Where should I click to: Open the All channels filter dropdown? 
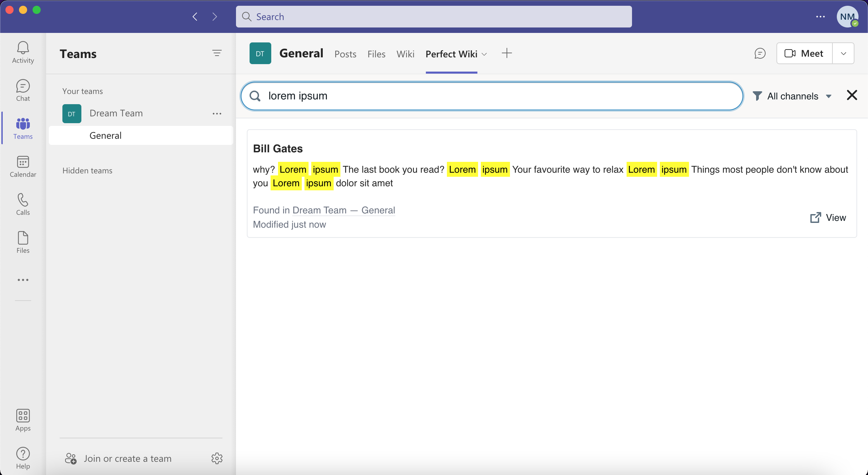[x=793, y=96]
